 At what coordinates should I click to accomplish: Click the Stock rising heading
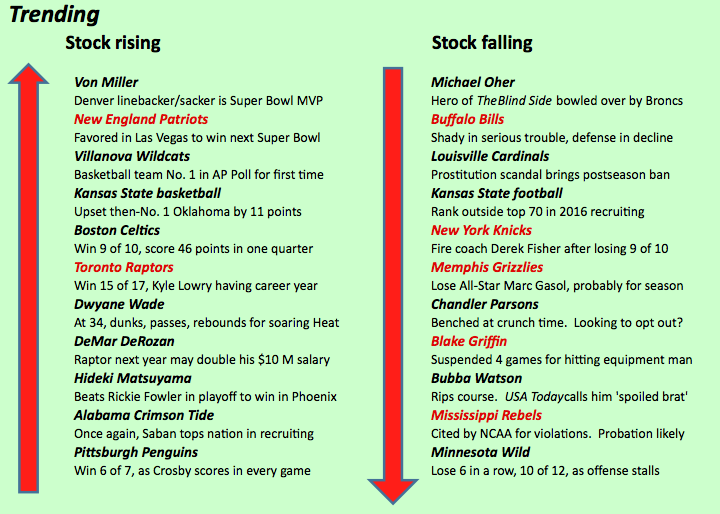[x=113, y=43]
